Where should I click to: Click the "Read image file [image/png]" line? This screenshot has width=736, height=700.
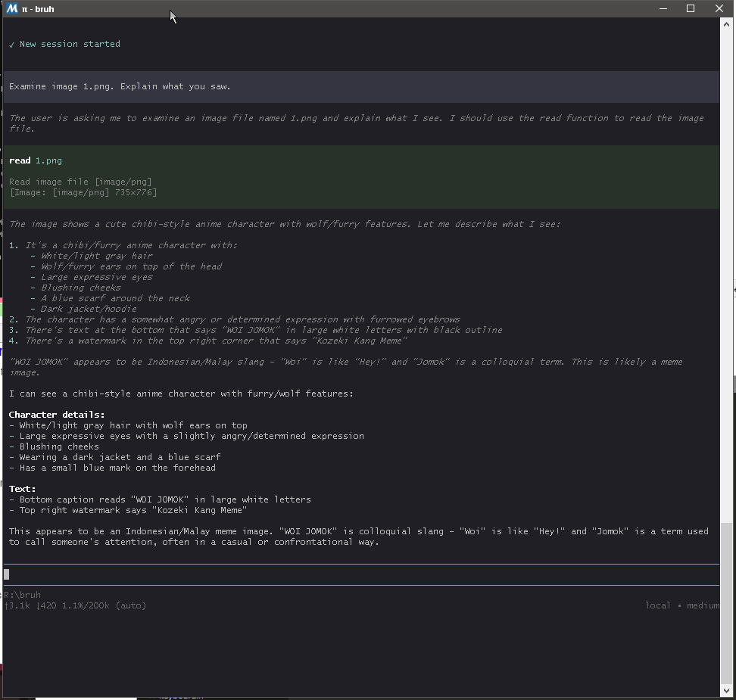80,182
